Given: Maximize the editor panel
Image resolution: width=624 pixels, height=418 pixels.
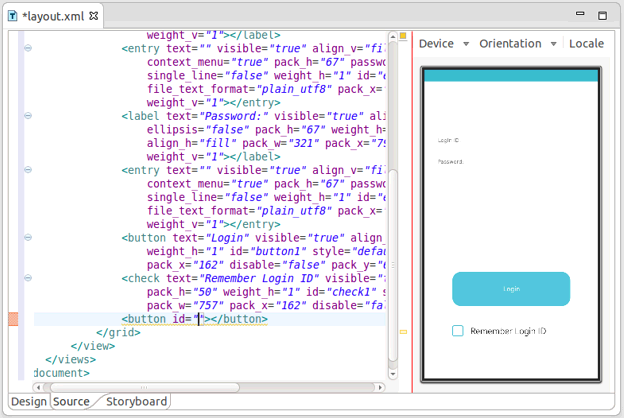Looking at the screenshot, I should 603,15.
